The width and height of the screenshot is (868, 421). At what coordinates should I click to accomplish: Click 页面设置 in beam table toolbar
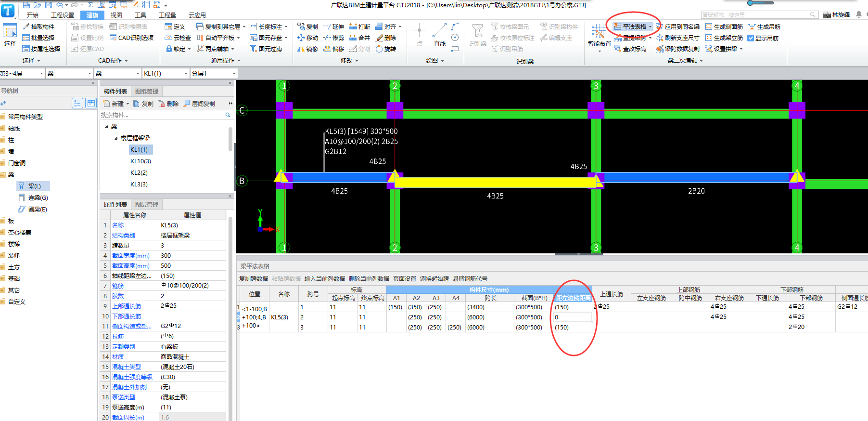tap(405, 278)
